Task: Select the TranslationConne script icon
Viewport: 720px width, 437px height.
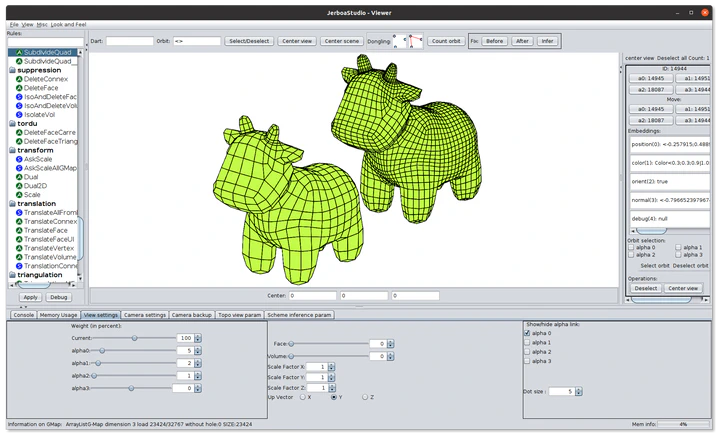Action: [19, 266]
